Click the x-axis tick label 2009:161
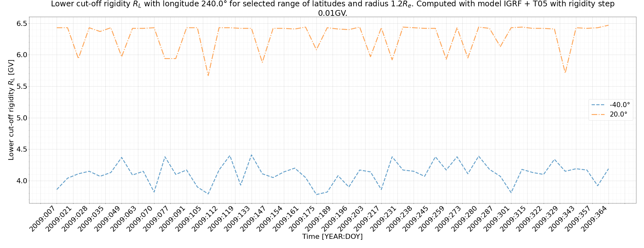The image size is (644, 248). coord(286,219)
